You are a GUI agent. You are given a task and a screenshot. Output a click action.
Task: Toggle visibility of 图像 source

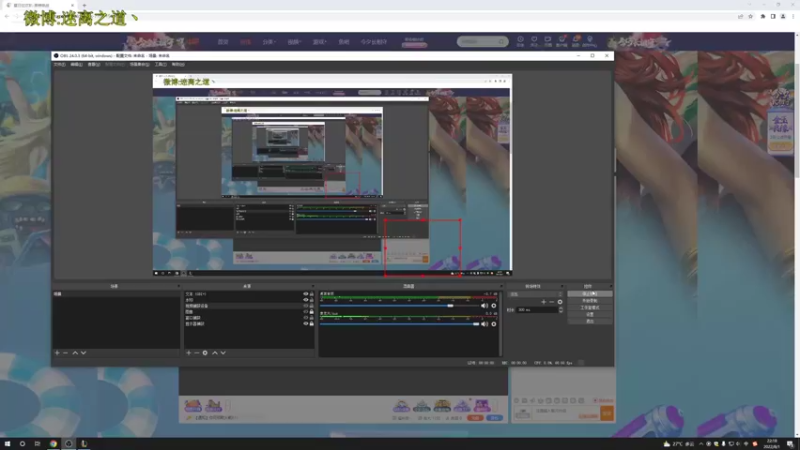306,312
